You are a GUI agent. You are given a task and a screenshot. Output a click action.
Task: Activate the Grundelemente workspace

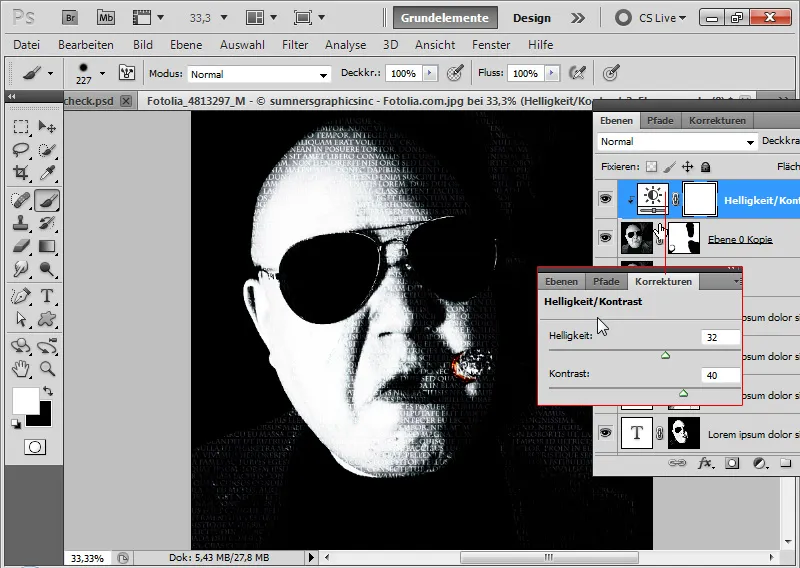tap(444, 18)
